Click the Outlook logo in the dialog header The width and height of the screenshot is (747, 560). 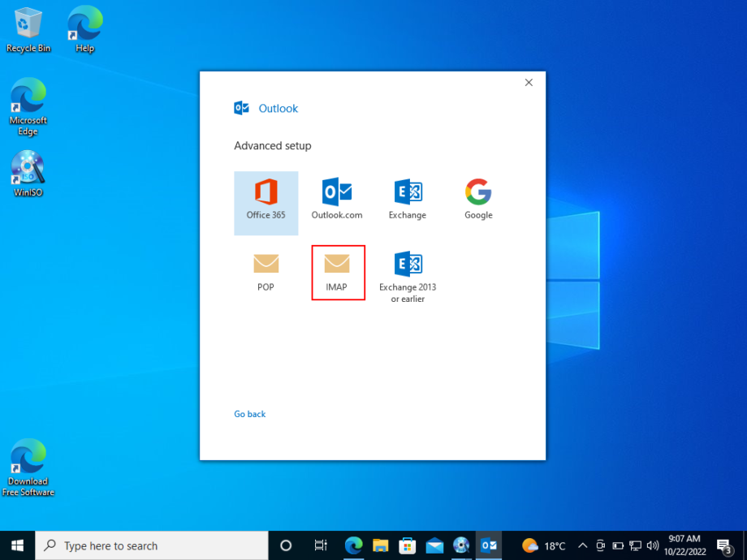[x=241, y=108]
